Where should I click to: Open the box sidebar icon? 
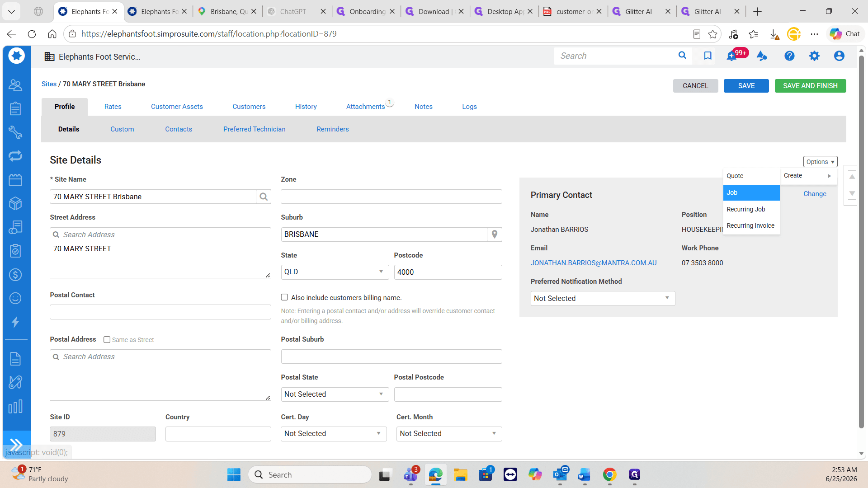click(x=15, y=203)
